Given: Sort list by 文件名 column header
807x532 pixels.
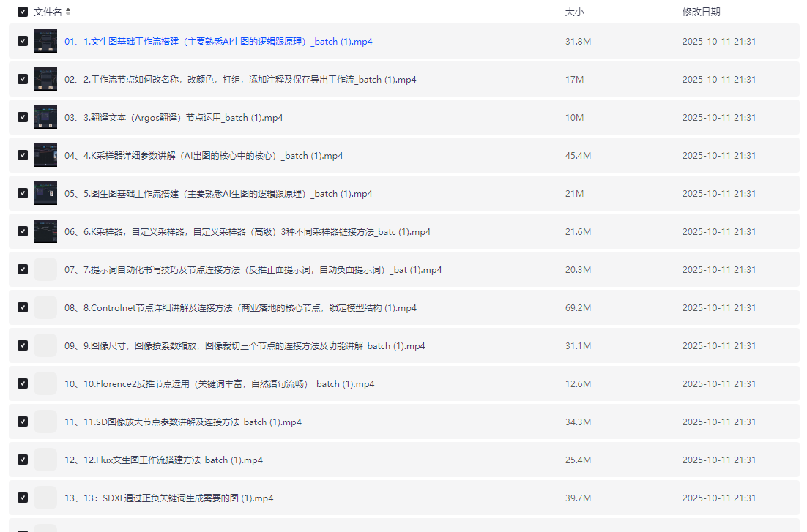Looking at the screenshot, I should click(x=48, y=12).
